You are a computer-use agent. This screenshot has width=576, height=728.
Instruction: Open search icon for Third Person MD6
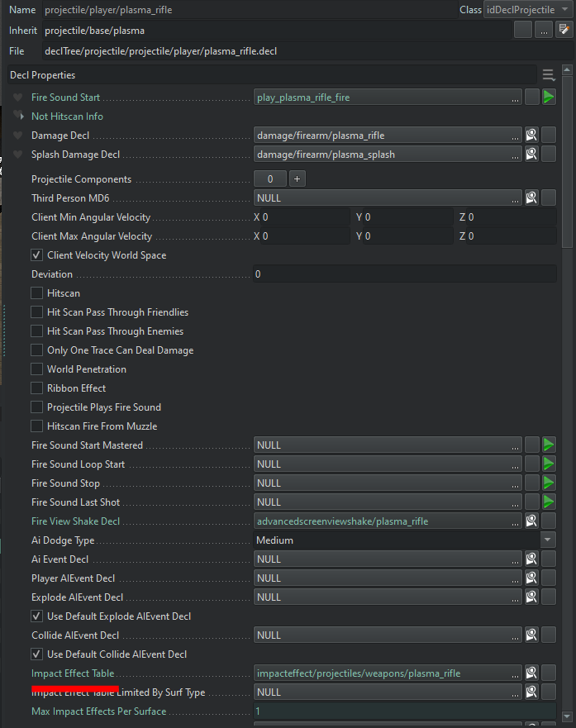pyautogui.click(x=531, y=197)
